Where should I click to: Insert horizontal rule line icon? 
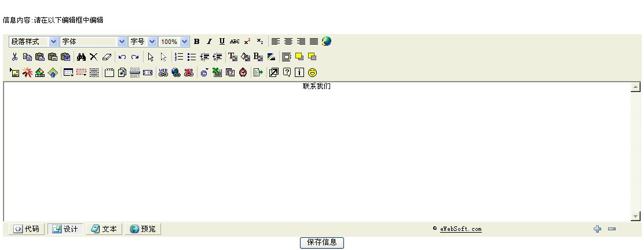pyautogui.click(x=135, y=73)
